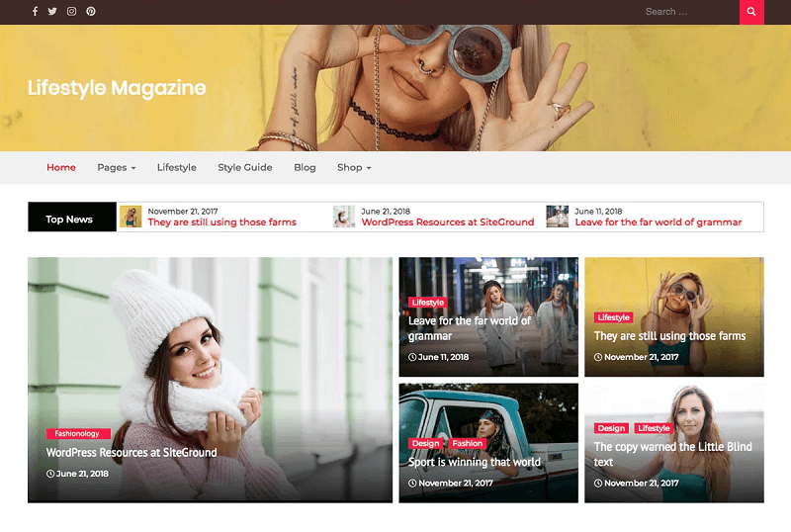Viewport: 791px width, 532px height.
Task: Expand the Shop dropdown menu
Action: click(354, 167)
